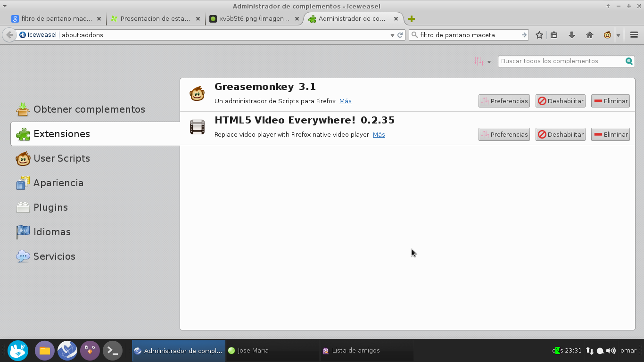Open the 'omar' user menu
This screenshot has height=362, width=644.
pyautogui.click(x=629, y=351)
